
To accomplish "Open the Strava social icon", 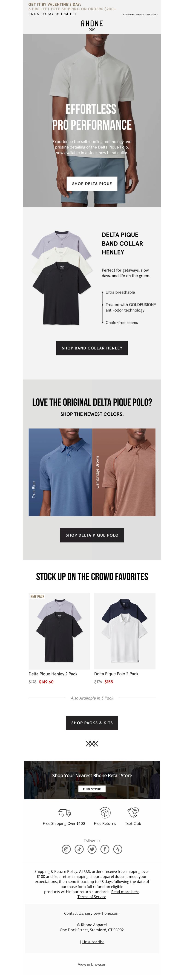I will pos(118,849).
